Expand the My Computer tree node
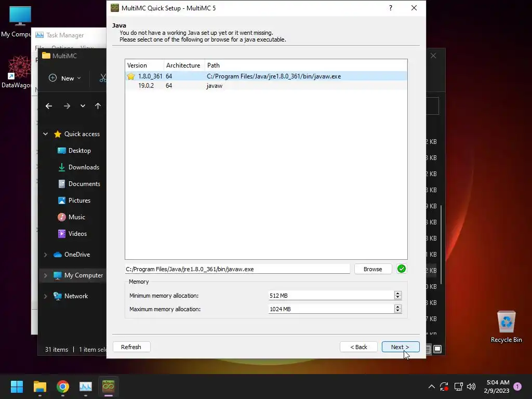Screen dimensions: 532x399 46,275
